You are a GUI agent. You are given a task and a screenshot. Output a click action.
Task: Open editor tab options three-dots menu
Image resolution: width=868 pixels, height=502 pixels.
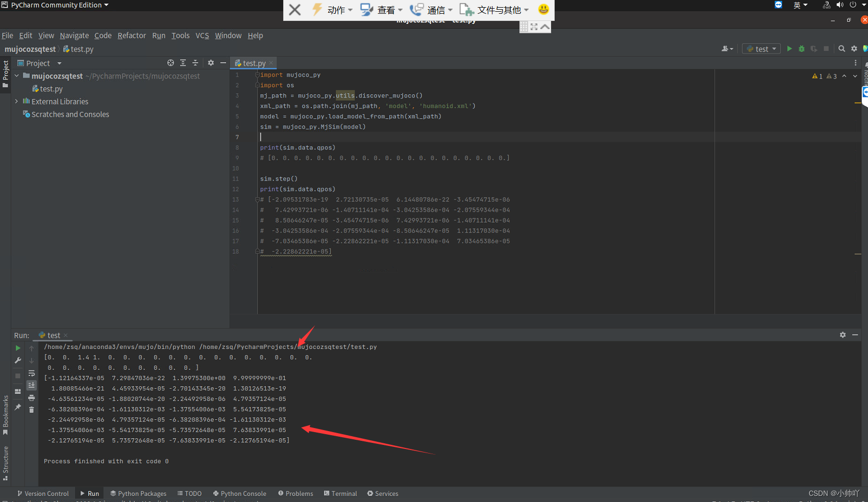point(856,63)
